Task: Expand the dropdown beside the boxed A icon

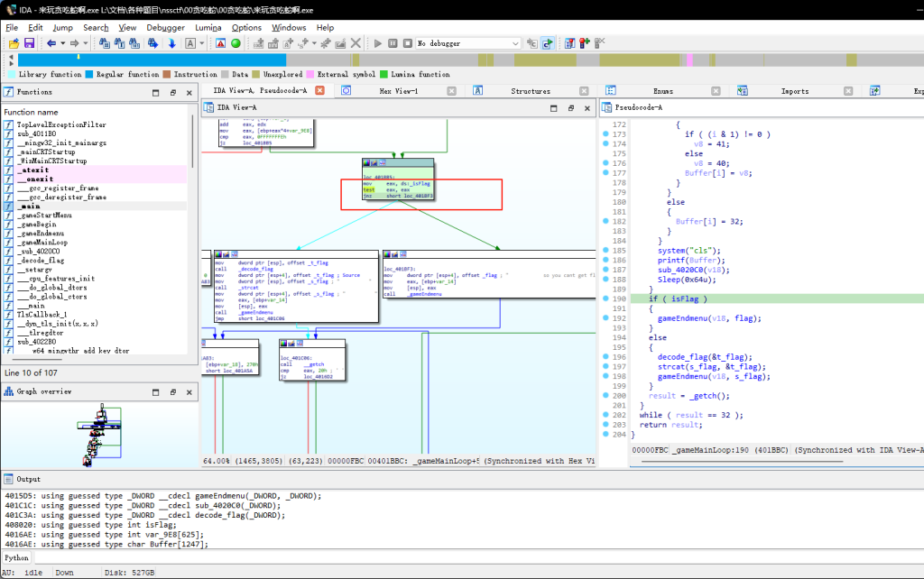Action: pos(201,43)
